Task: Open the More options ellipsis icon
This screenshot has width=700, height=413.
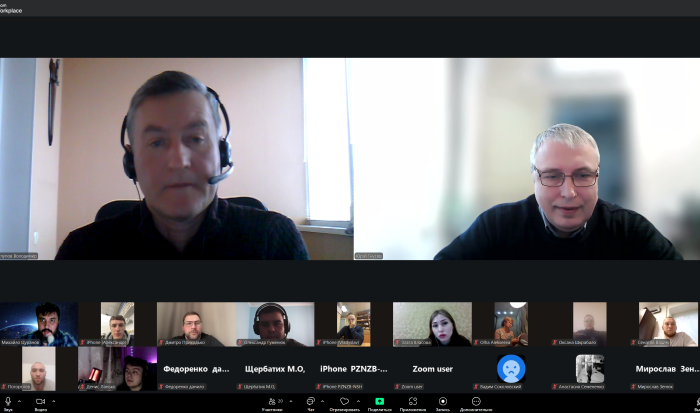Action: [x=476, y=400]
